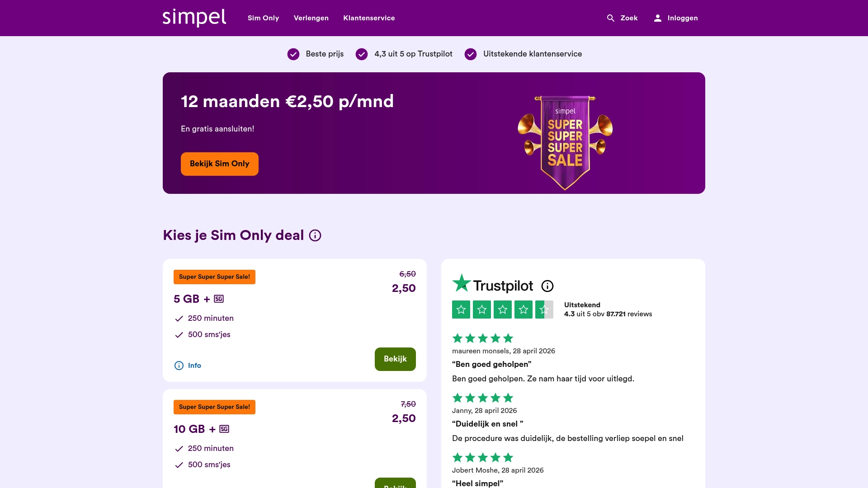868x488 pixels.
Task: Open the Klantenservice menu item
Action: (x=369, y=18)
